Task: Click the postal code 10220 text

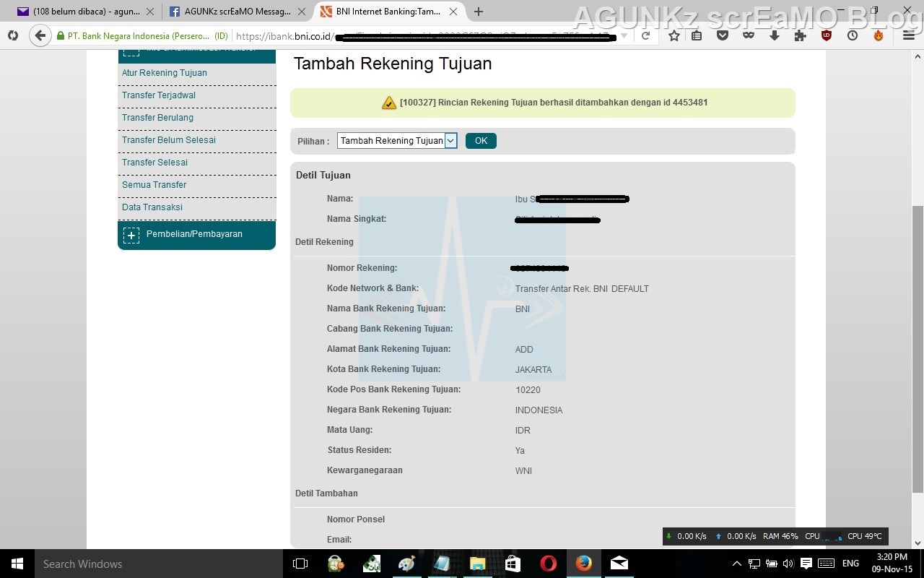Action: click(528, 390)
